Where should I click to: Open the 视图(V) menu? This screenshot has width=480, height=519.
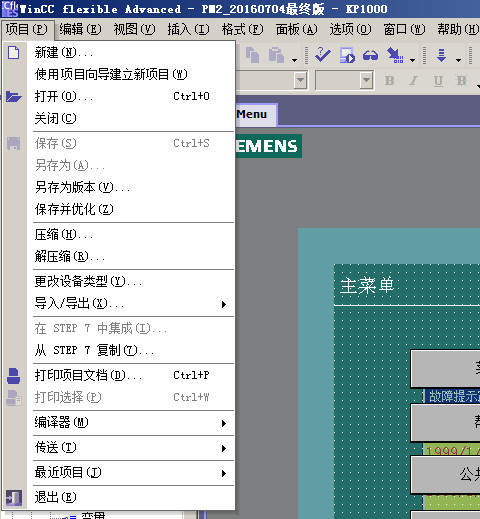134,29
